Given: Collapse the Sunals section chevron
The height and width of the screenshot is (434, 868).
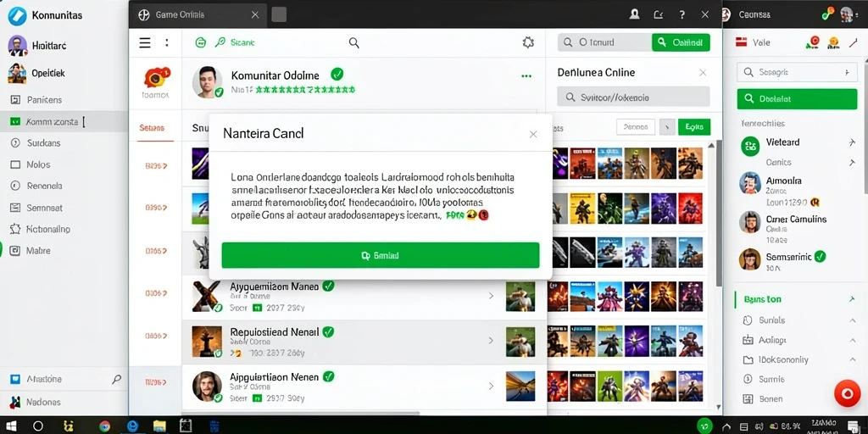Looking at the screenshot, I should point(852,320).
